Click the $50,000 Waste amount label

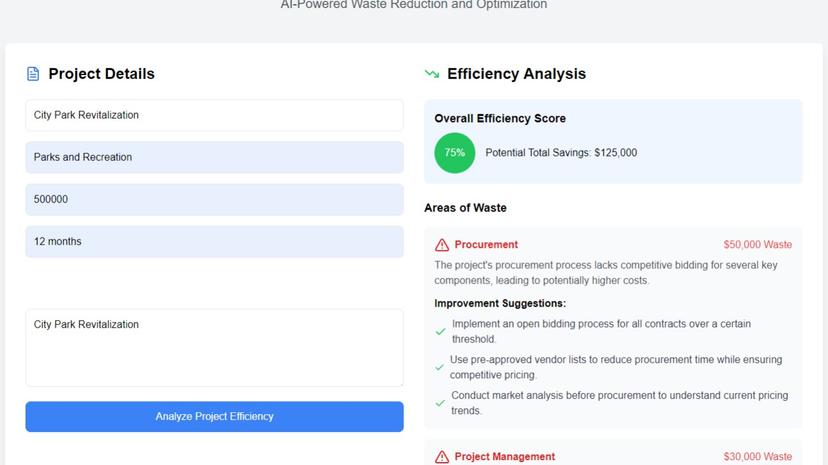(757, 245)
